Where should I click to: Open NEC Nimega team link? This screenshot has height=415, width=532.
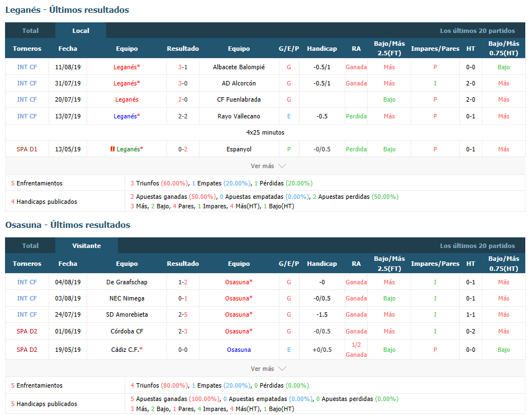[x=127, y=298]
